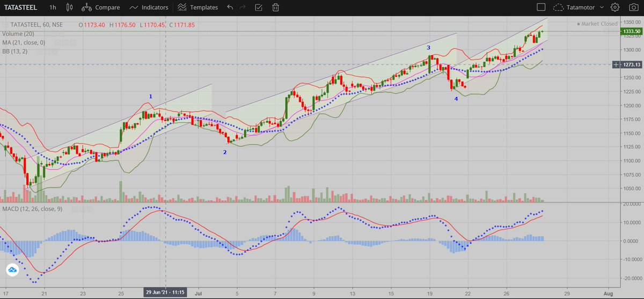Click the dashed cloud save-layout icon
Image resolution: width=644 pixels, height=299 pixels.
click(x=560, y=8)
